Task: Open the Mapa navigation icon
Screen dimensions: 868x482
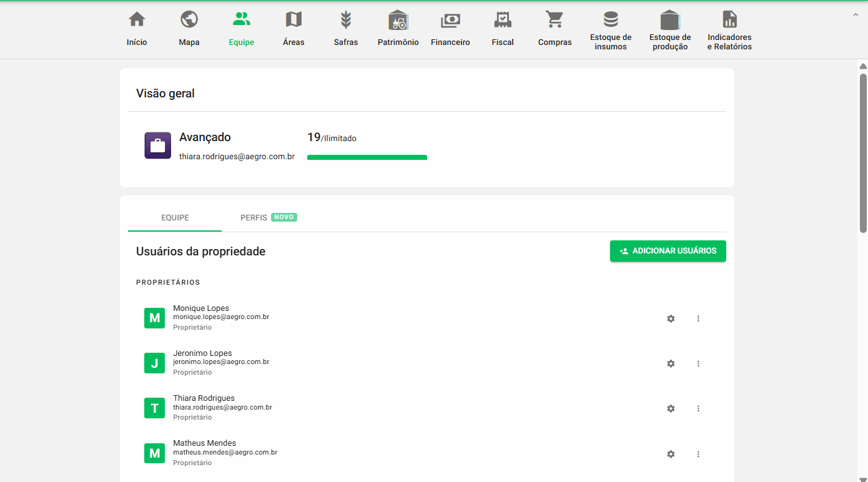Action: click(189, 19)
